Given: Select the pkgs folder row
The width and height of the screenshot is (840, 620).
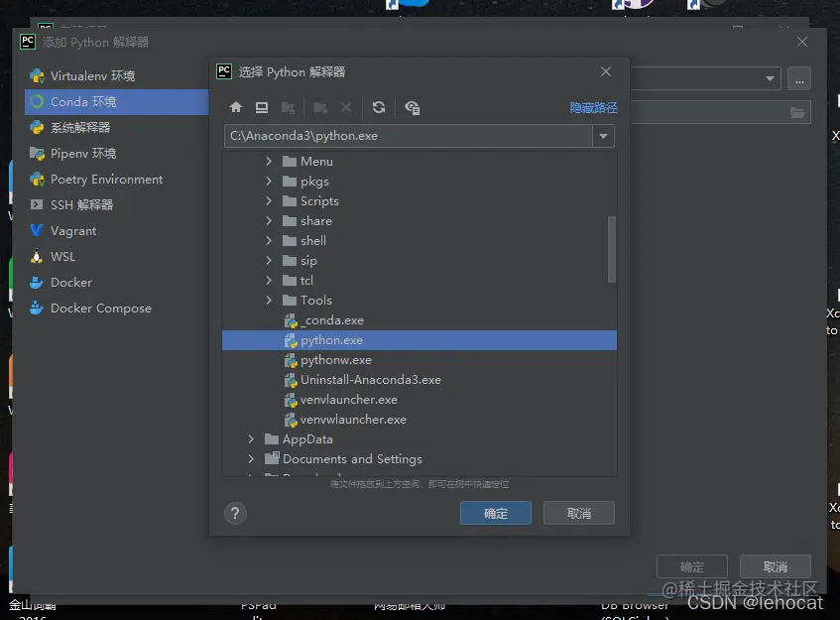Looking at the screenshot, I should 419,182.
